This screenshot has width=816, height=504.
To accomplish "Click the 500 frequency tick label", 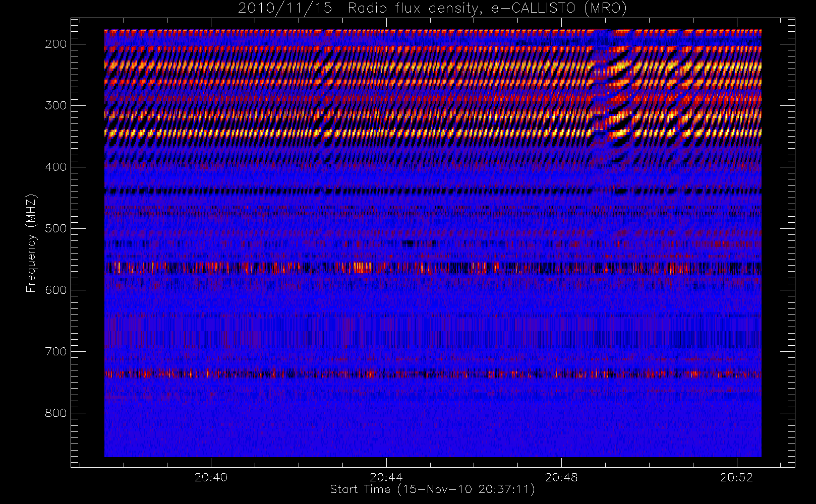I will tap(56, 228).
